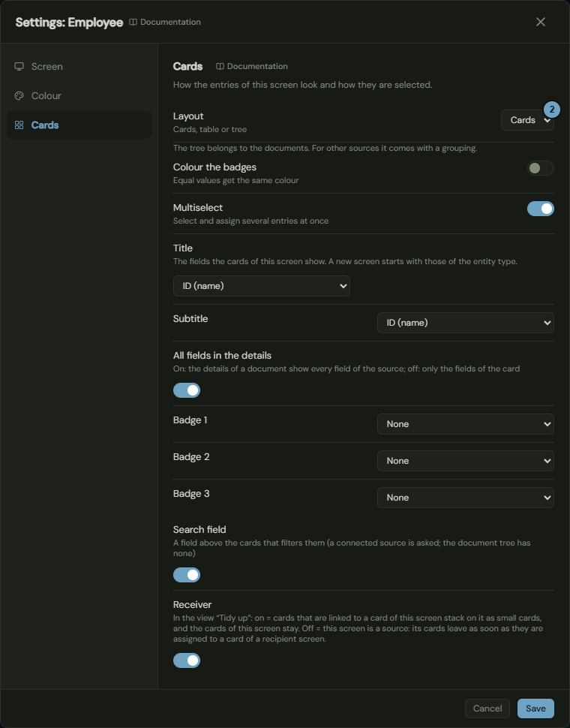
Task: Enable the Colour the badges switch
Action: tap(540, 168)
